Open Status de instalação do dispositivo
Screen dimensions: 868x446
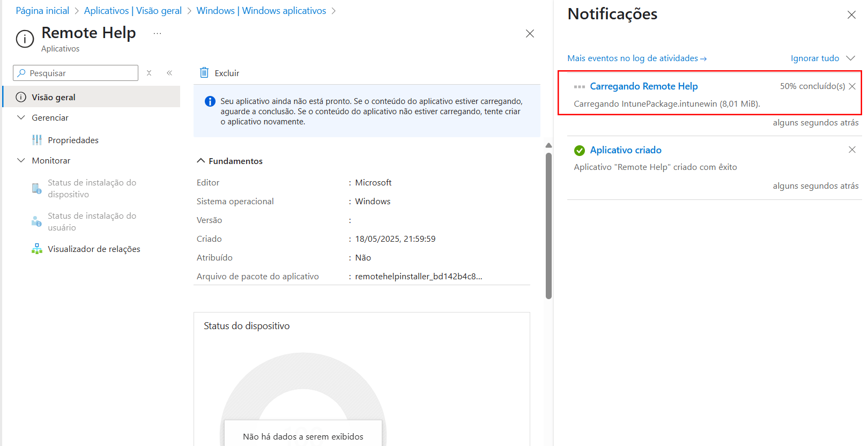point(92,188)
